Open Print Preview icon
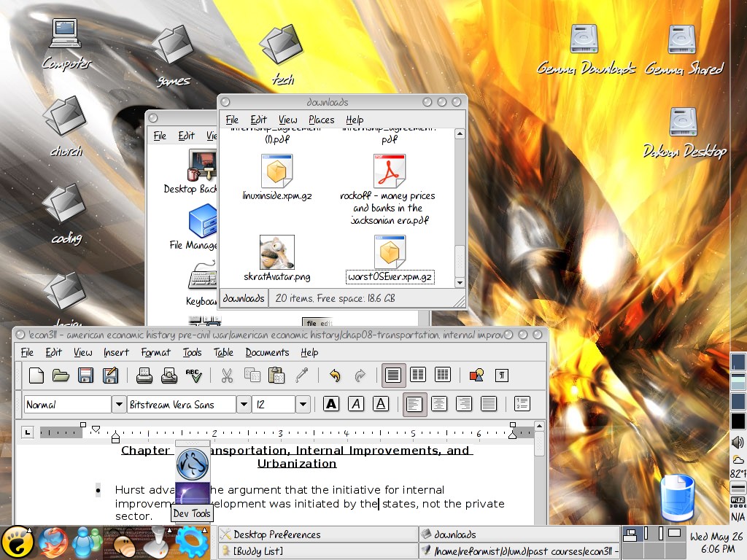This screenshot has height=560, width=747. click(169, 376)
